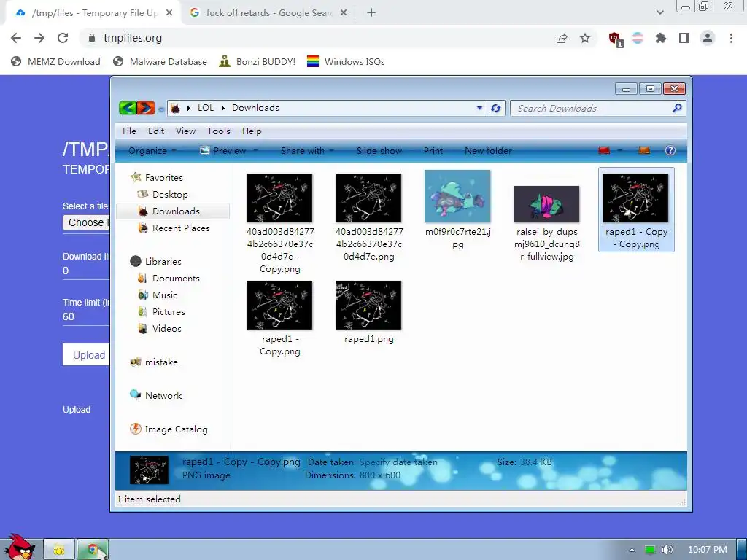
Task: Open Explorer help with question mark icon
Action: tap(670, 150)
